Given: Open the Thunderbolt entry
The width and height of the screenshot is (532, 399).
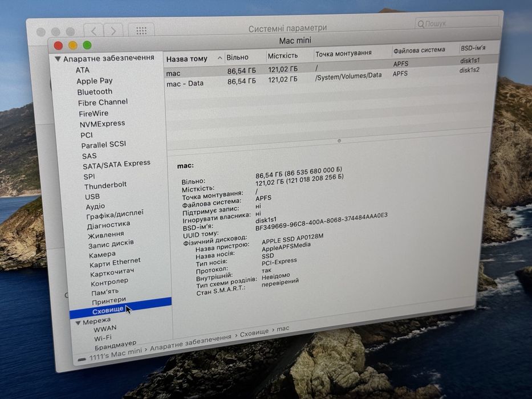Looking at the screenshot, I should click(x=105, y=186).
